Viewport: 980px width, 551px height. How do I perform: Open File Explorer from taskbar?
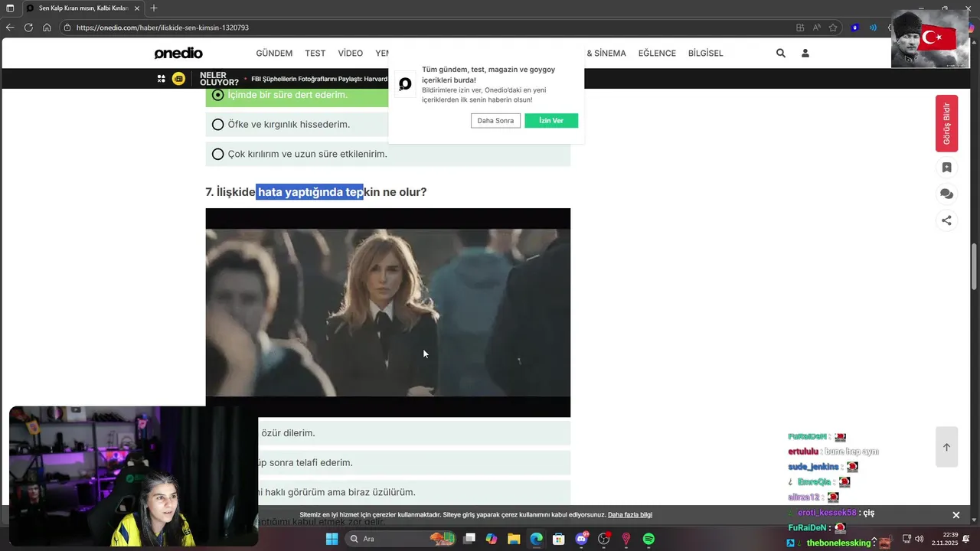[x=514, y=539]
